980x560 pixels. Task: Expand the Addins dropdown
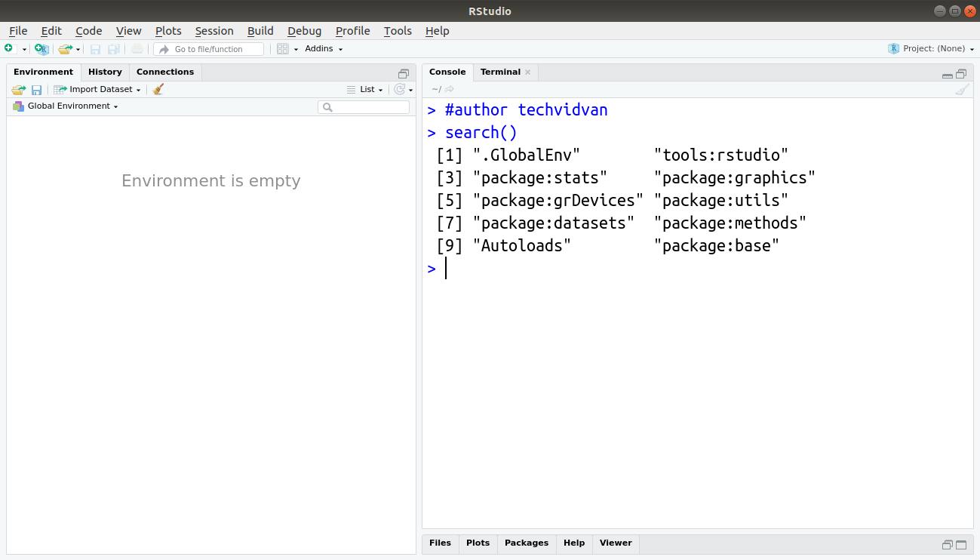click(x=323, y=48)
